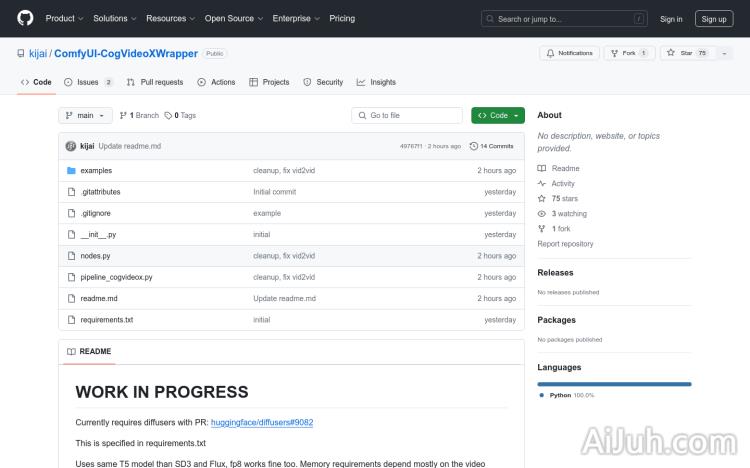Go to the Insights tab
The width and height of the screenshot is (750, 468).
pos(377,82)
